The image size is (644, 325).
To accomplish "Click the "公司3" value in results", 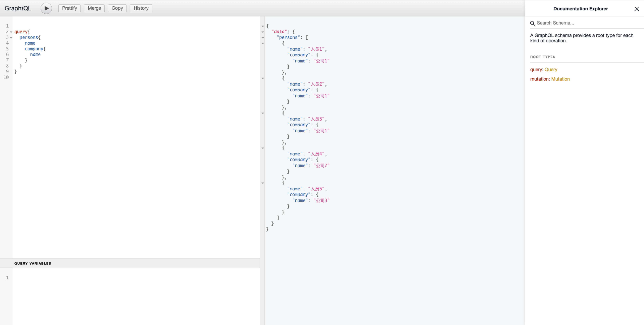I will click(321, 200).
